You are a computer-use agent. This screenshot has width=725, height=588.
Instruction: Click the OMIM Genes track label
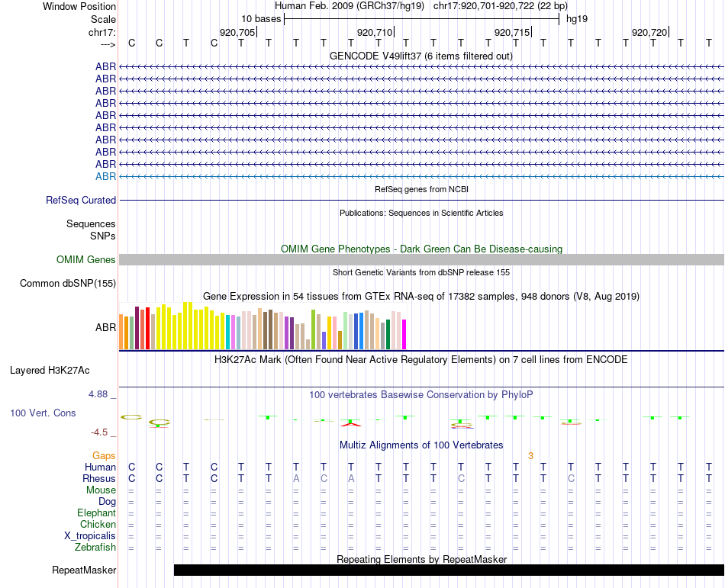[x=85, y=259]
